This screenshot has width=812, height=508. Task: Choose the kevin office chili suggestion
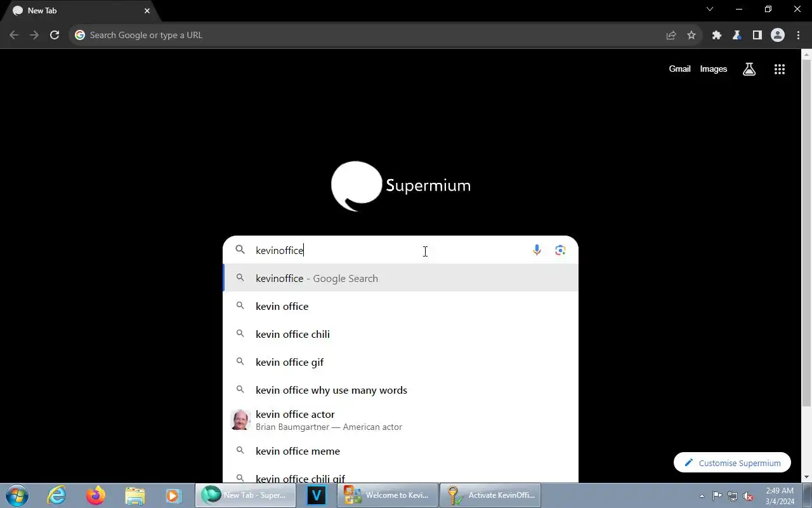point(400,334)
